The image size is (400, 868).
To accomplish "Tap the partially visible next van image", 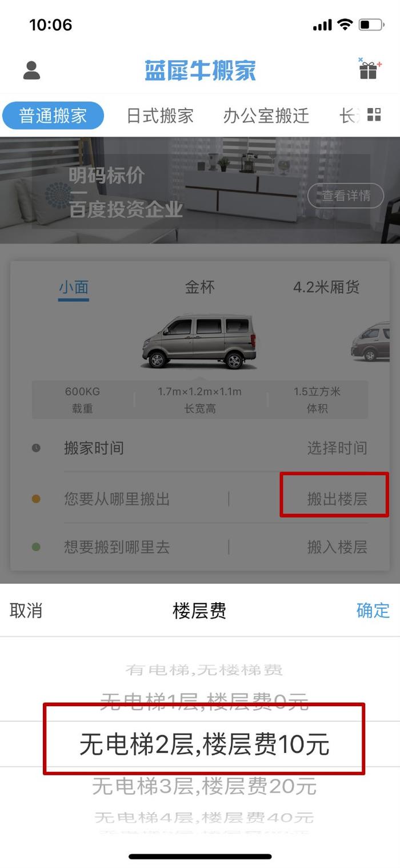I will tap(375, 341).
